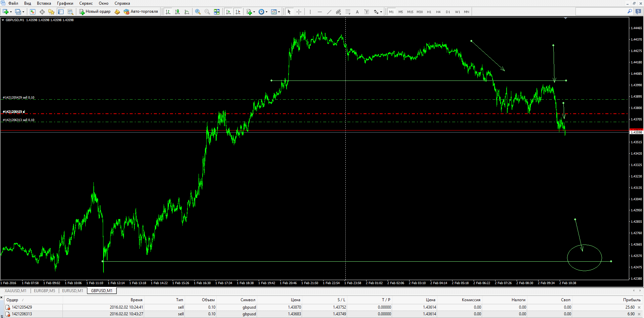Expand the new chart dropdown arrow
Image resolution: width=644 pixels, height=318 pixels.
(x=11, y=12)
